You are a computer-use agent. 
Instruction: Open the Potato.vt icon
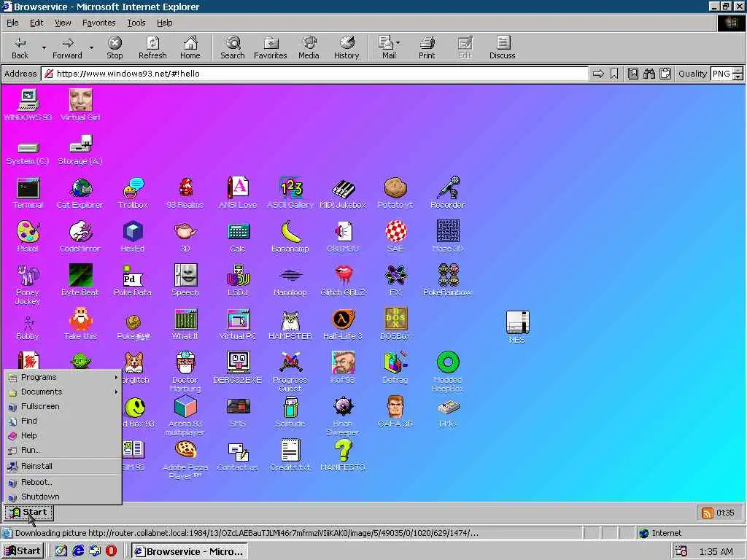coord(395,192)
